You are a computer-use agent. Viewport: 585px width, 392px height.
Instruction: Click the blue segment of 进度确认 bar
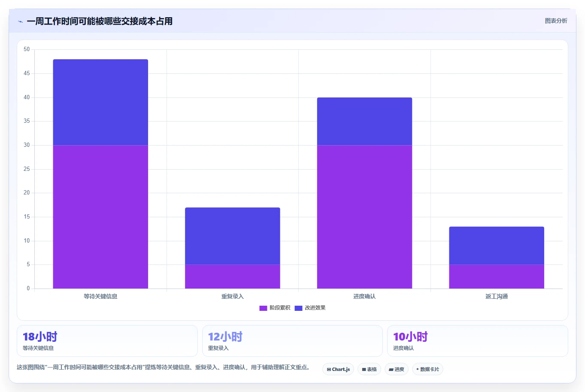tap(364, 122)
